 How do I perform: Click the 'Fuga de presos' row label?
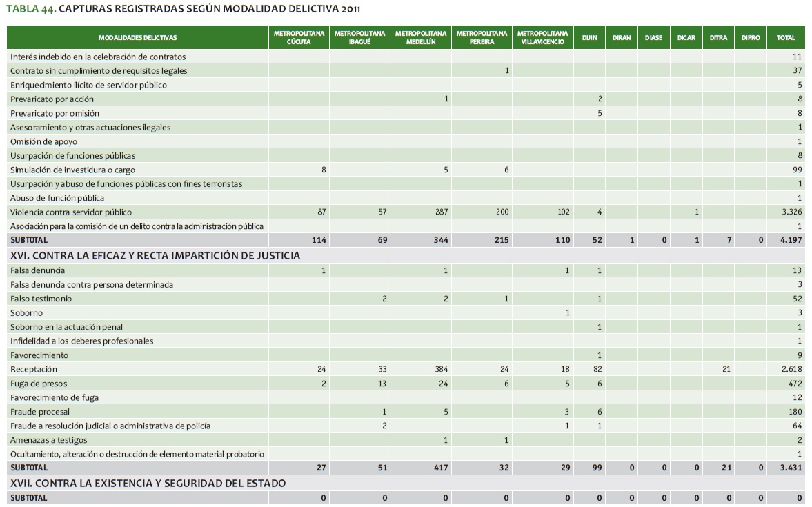39,384
